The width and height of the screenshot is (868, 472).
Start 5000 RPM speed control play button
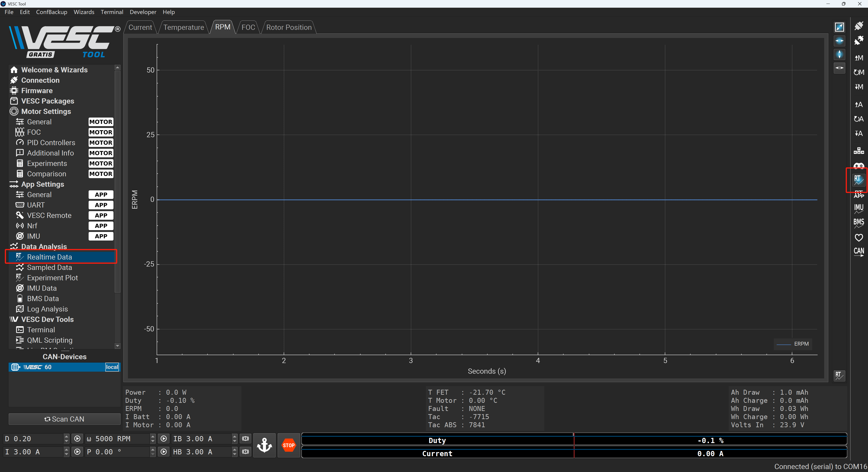pyautogui.click(x=164, y=439)
